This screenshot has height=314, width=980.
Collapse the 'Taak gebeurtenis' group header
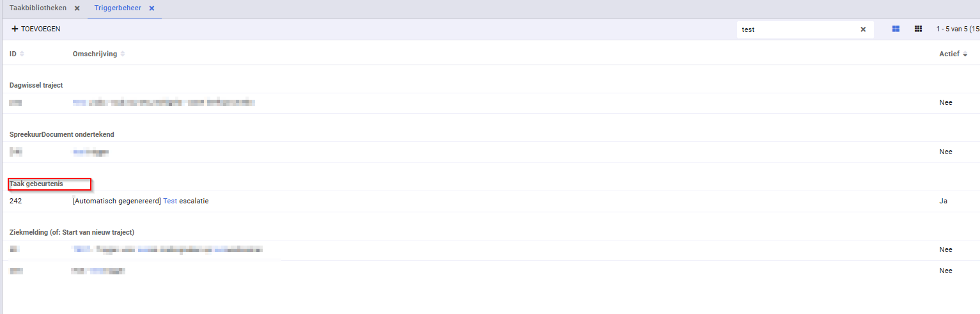[x=36, y=184]
